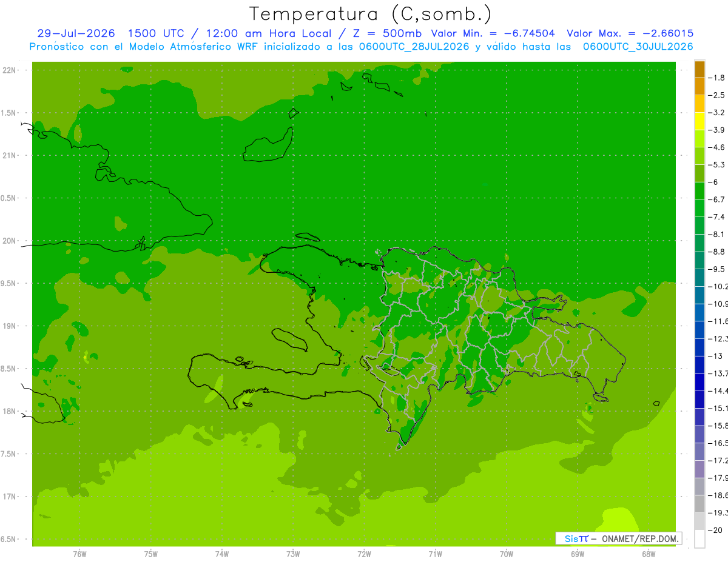The height and width of the screenshot is (562, 728).
Task: Pick the legend swatch between -5.3 and -6
Action: click(699, 173)
